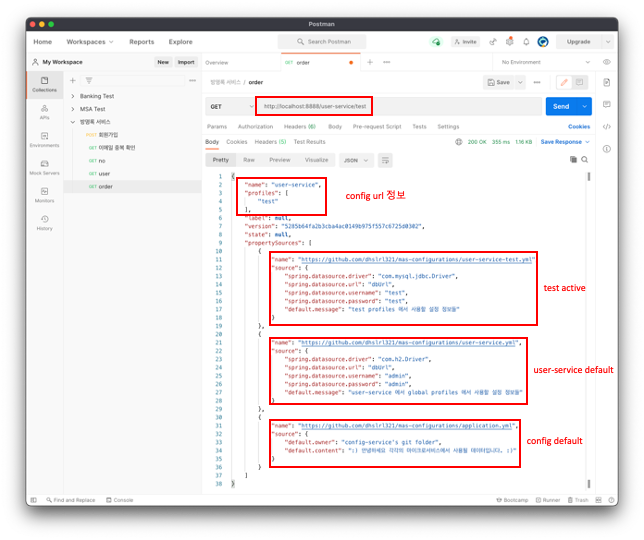Open the Mock Servers sidebar panel
The image size is (644, 540).
[x=44, y=168]
